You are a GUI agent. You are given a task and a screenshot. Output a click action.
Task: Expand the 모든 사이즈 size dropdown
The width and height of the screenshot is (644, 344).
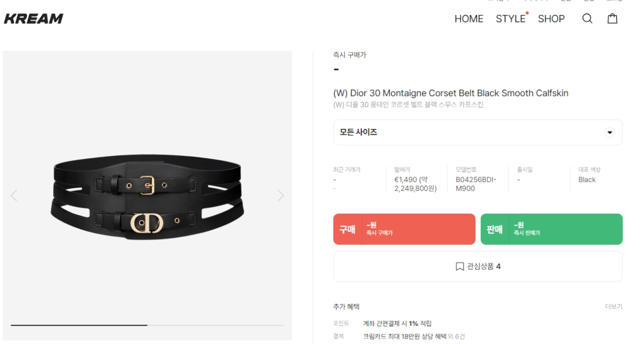tap(478, 132)
